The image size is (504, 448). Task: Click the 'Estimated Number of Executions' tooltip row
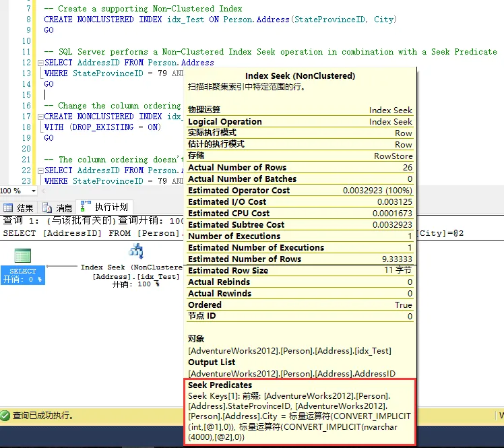pyautogui.click(x=300, y=248)
